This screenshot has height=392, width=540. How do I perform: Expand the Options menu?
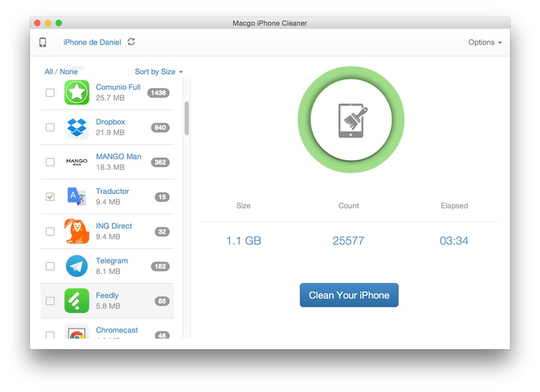[484, 42]
